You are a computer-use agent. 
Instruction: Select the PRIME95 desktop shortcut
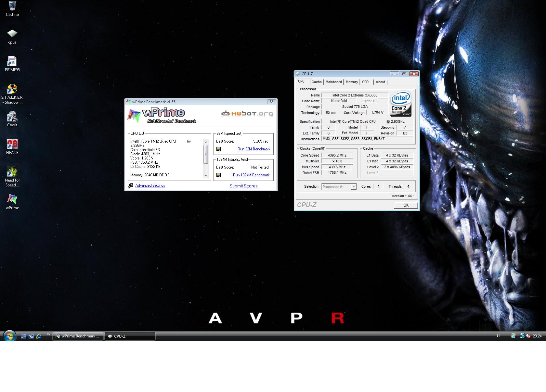tap(12, 64)
